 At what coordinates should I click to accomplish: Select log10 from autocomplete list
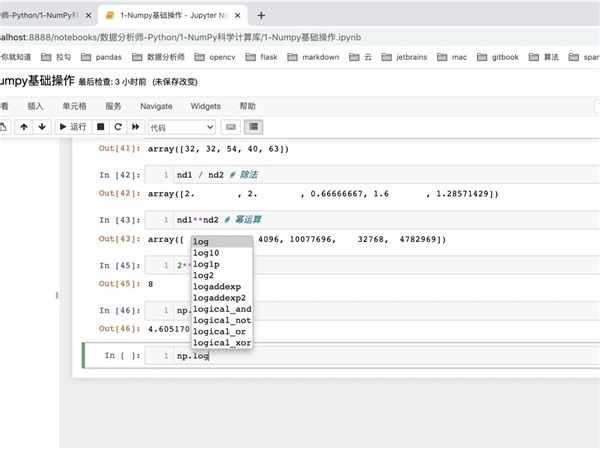click(222, 253)
